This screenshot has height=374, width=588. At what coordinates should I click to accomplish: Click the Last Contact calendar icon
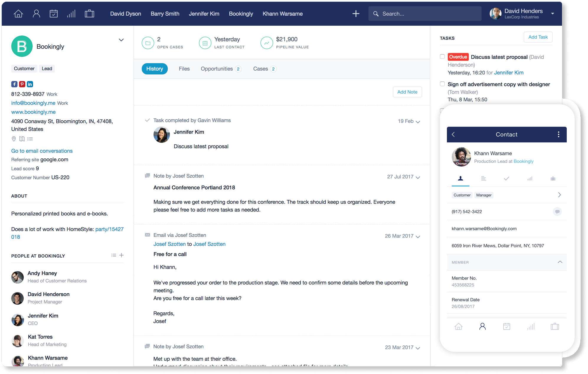tap(205, 43)
